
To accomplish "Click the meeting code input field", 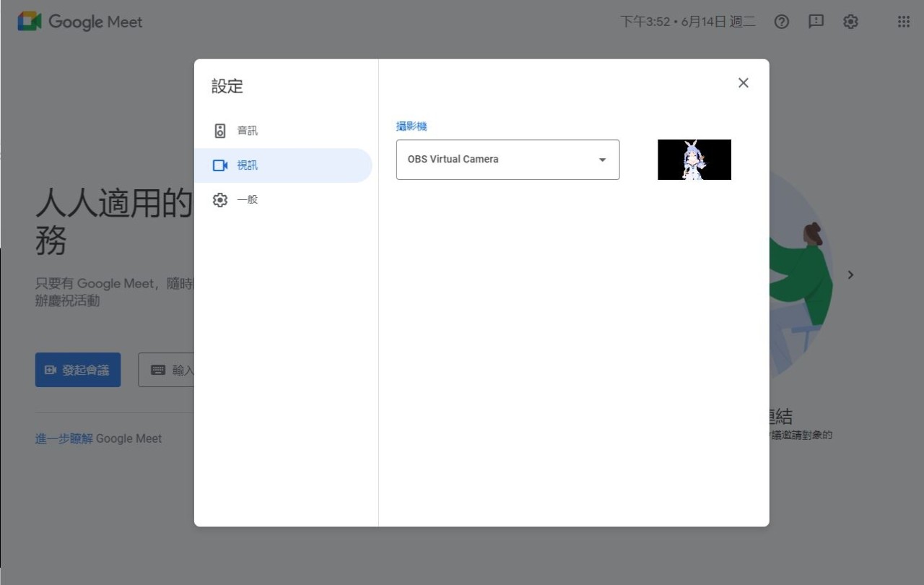I will (x=167, y=370).
